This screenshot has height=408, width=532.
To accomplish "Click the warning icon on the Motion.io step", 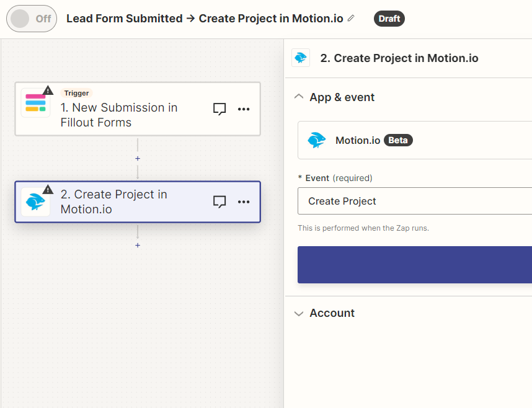I will (x=48, y=190).
